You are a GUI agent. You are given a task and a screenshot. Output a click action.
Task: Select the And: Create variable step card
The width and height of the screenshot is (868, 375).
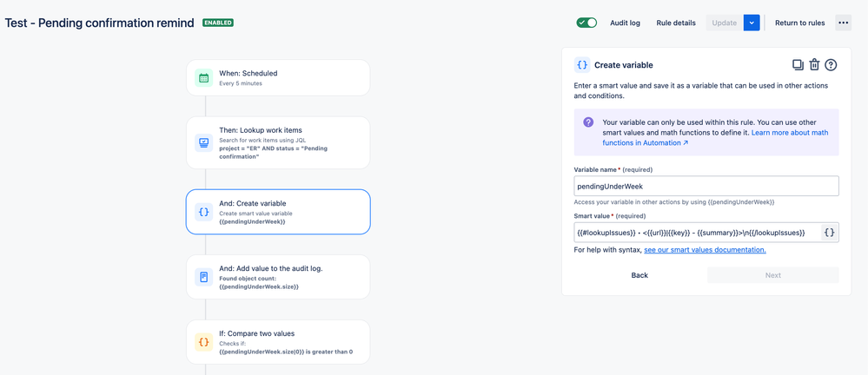pos(278,212)
